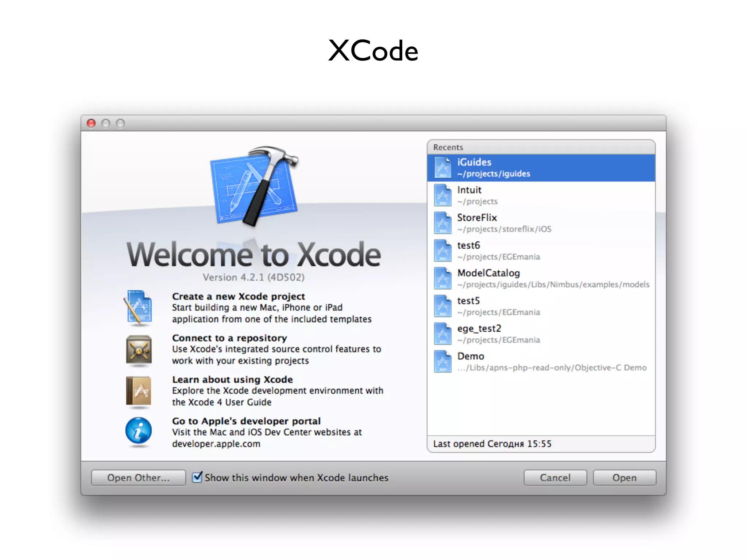Screen dimensions: 747x560
Task: Click the Recents list header
Action: (x=541, y=147)
